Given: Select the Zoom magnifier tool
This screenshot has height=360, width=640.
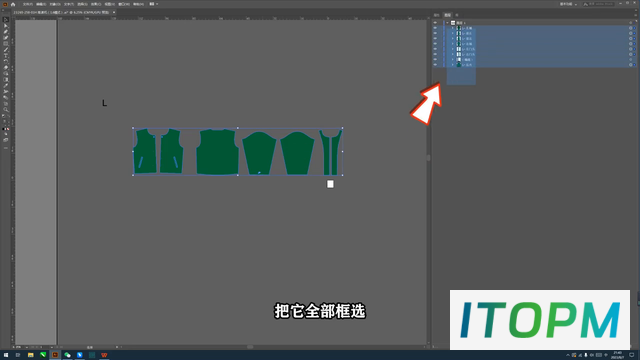Looking at the screenshot, I should pyautogui.click(x=6, y=109).
